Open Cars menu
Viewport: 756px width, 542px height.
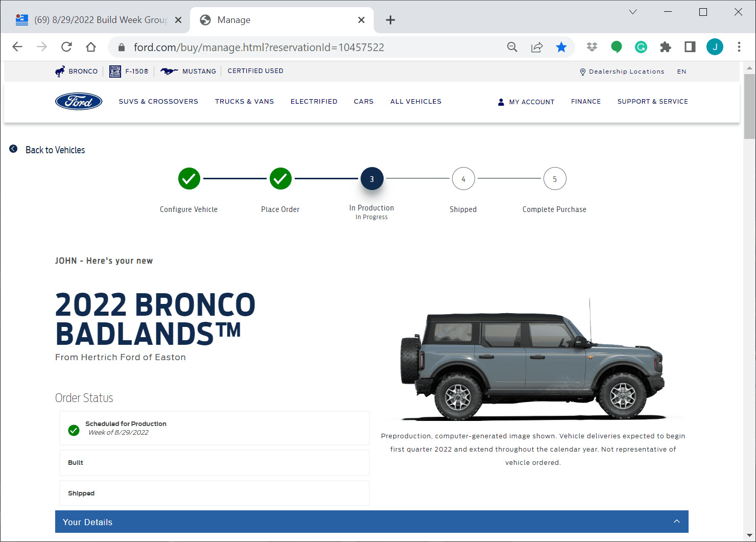[364, 102]
